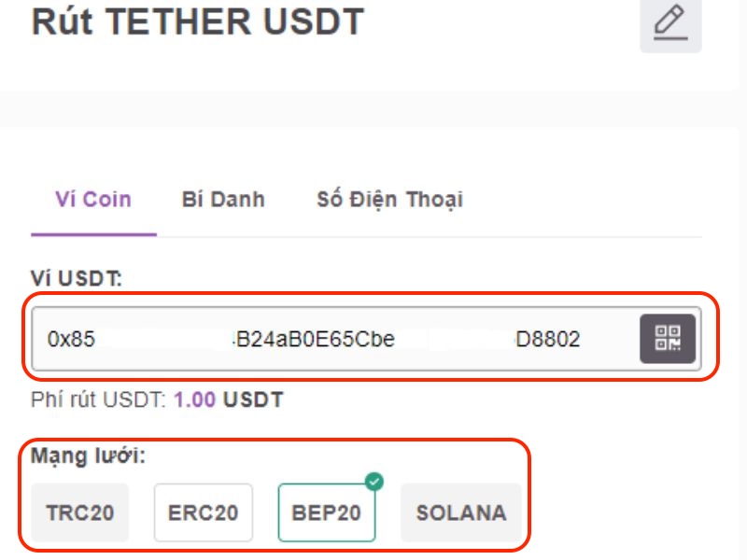Image resolution: width=747 pixels, height=560 pixels.
Task: Select the ERC20 network option
Action: pyautogui.click(x=203, y=512)
